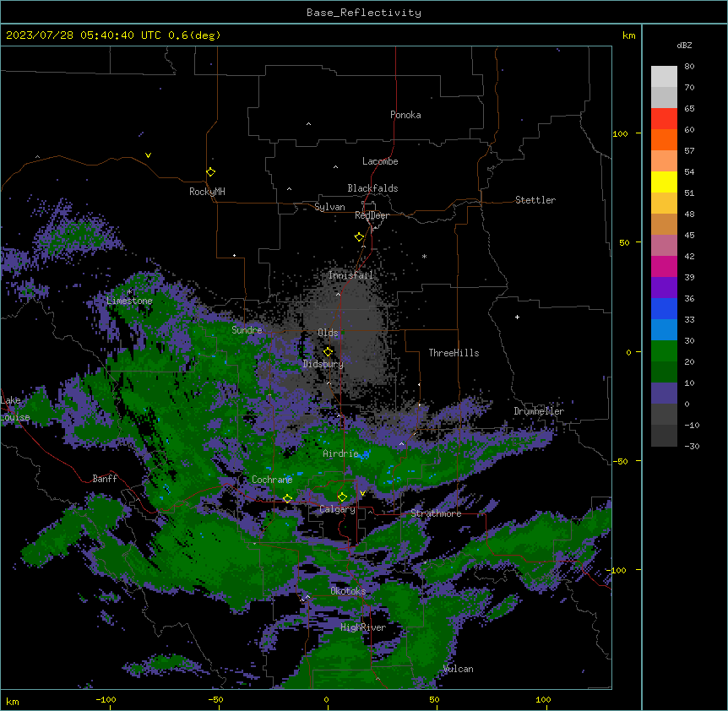The width and height of the screenshot is (728, 711).
Task: Select the yellow diamond marker between Olds and Didsbury
Action: 328,352
